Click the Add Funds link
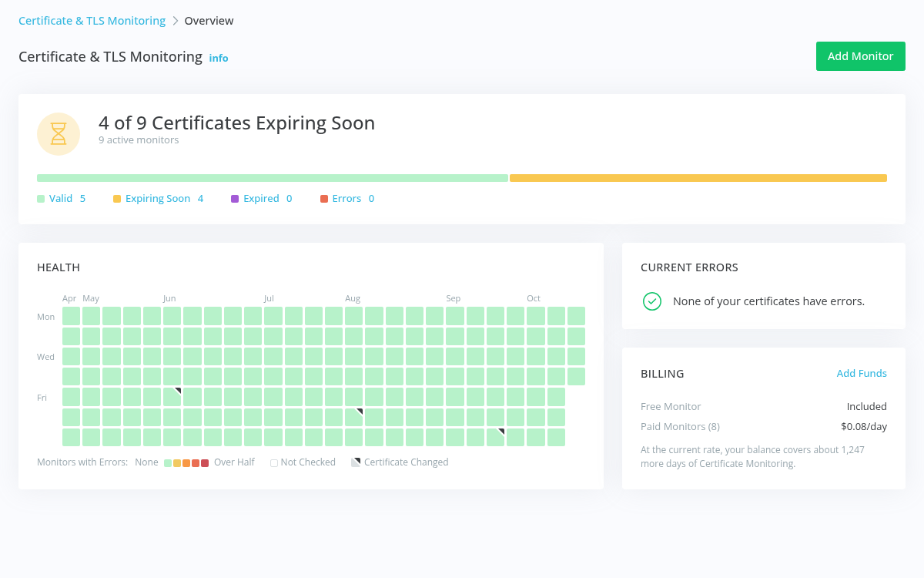This screenshot has height=578, width=924. pos(862,374)
